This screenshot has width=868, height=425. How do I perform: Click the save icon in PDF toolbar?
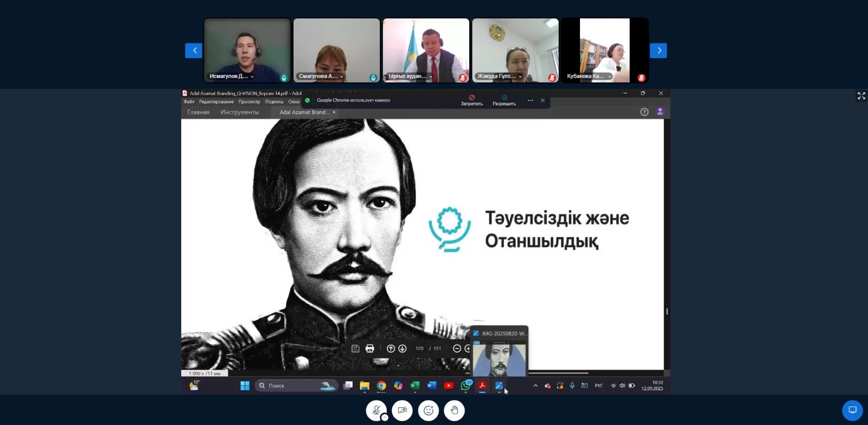point(355,348)
